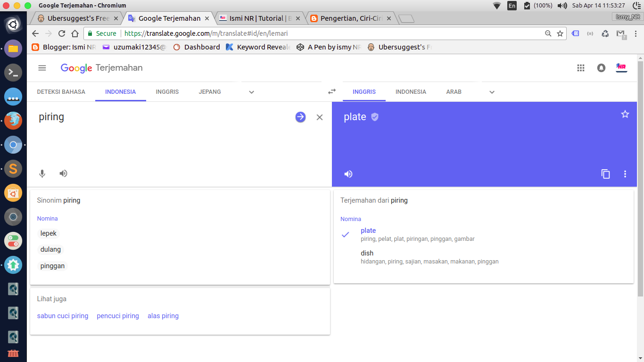Open the verified translation shield badge

[375, 117]
